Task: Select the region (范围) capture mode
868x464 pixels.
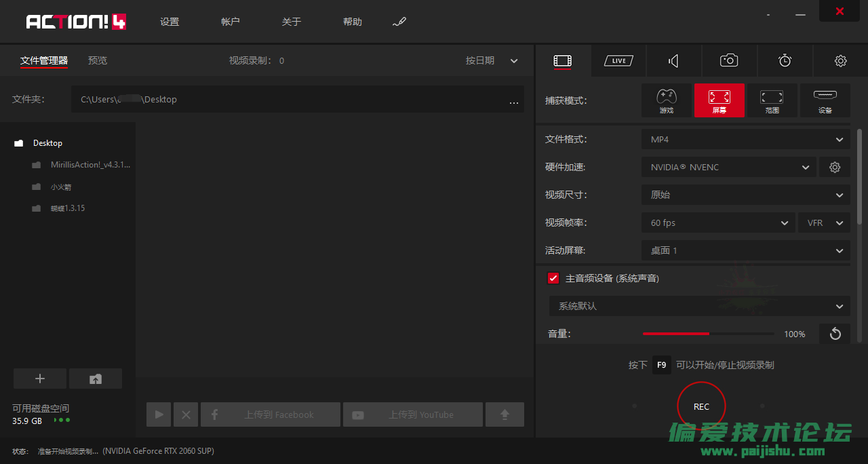Action: [x=772, y=100]
